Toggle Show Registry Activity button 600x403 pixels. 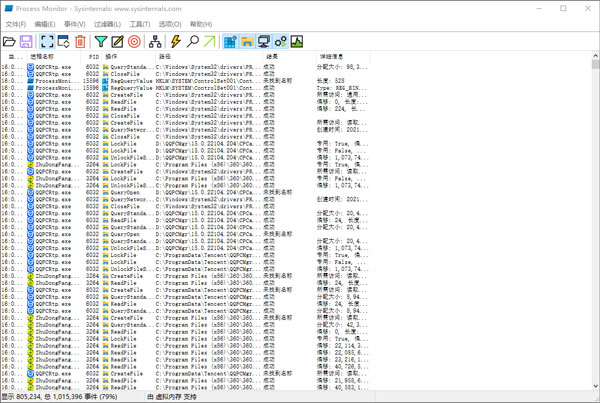point(230,41)
